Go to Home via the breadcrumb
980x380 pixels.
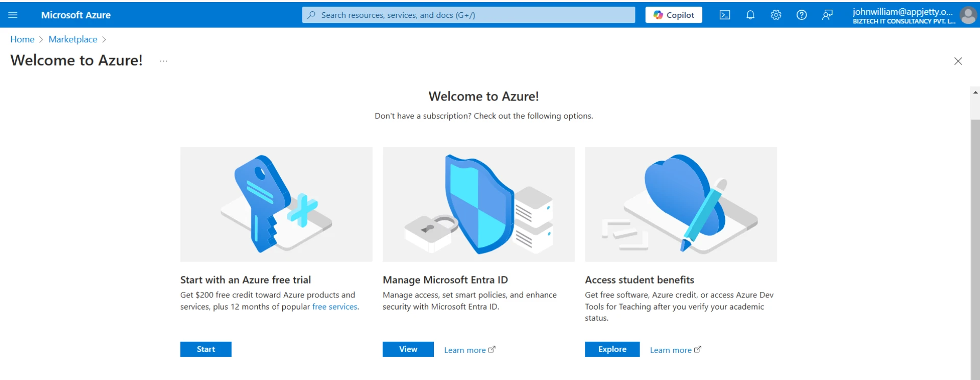click(x=22, y=39)
